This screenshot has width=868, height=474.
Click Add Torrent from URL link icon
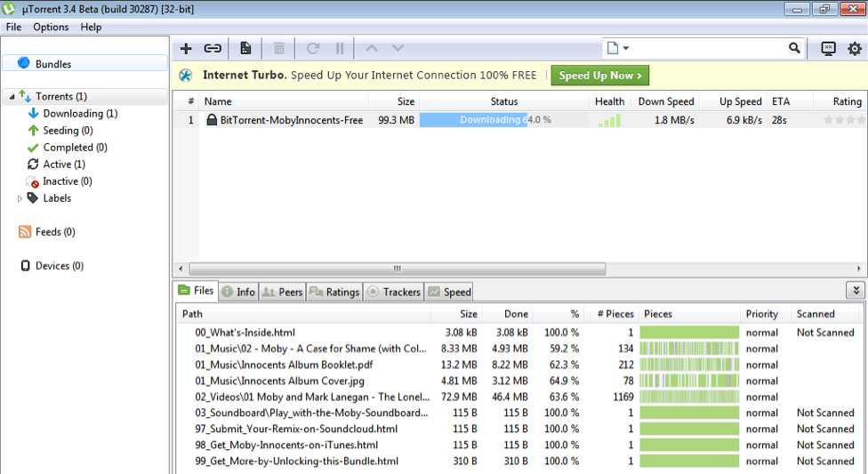[213, 49]
